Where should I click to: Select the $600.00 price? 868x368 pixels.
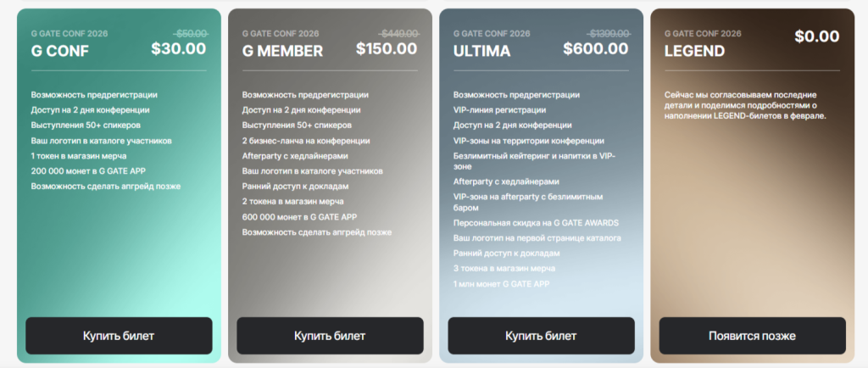[595, 48]
